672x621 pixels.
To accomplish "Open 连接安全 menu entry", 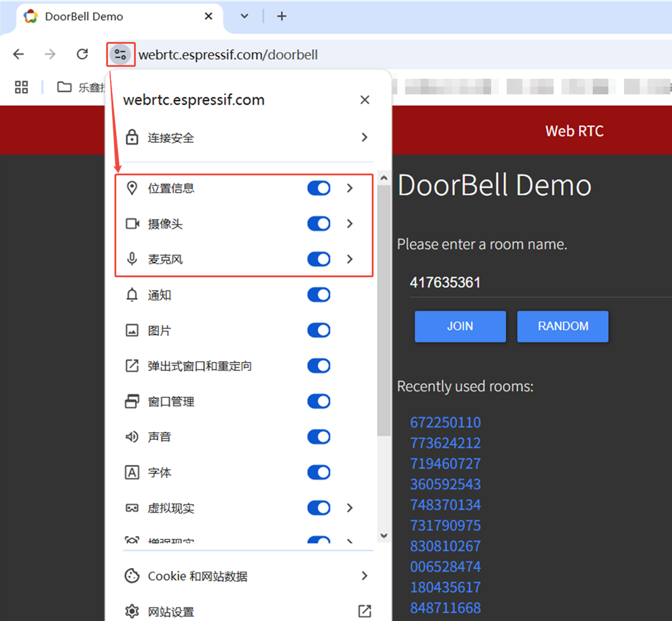I will (x=248, y=137).
